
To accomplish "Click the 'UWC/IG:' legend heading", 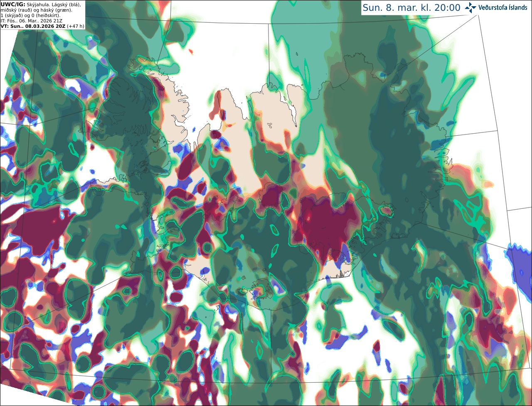I will 13,4.
